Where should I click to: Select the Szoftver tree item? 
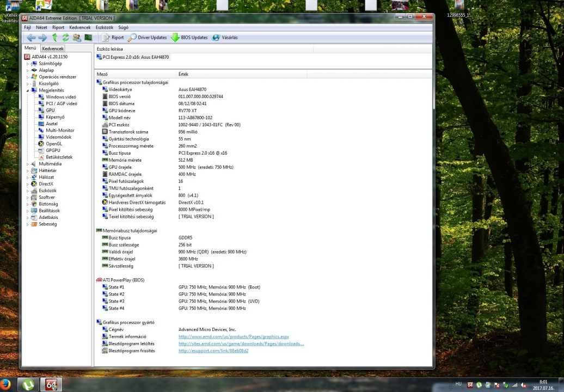point(47,198)
